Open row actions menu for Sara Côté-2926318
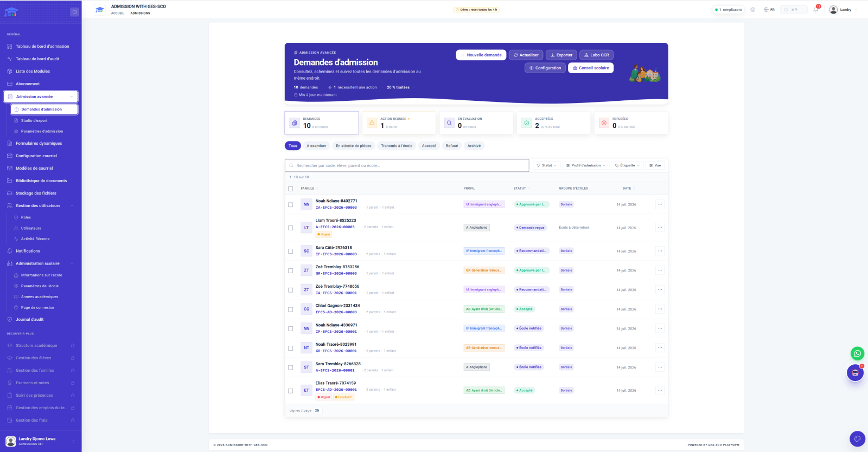The width and height of the screenshot is (868, 452). coord(660,251)
